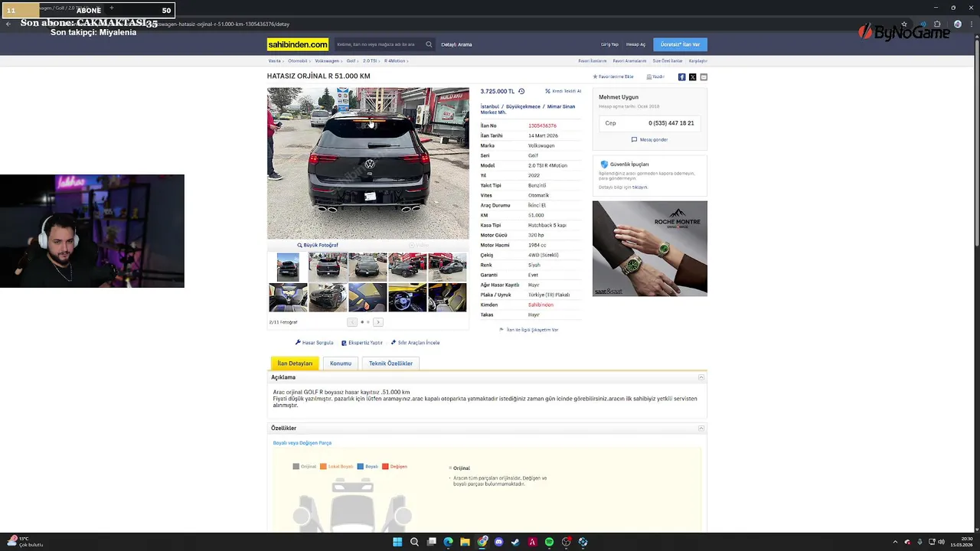Open Steam from taskbar
980x551 pixels.
(x=515, y=542)
